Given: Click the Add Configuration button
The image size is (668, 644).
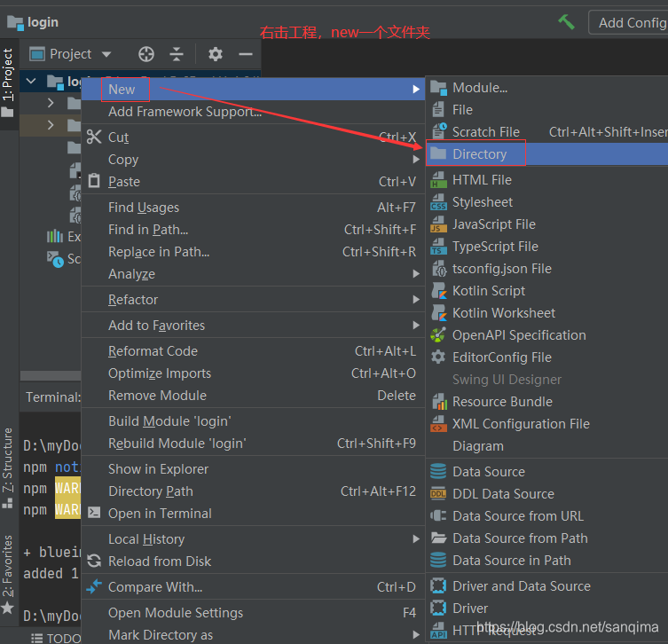Looking at the screenshot, I should coord(628,22).
